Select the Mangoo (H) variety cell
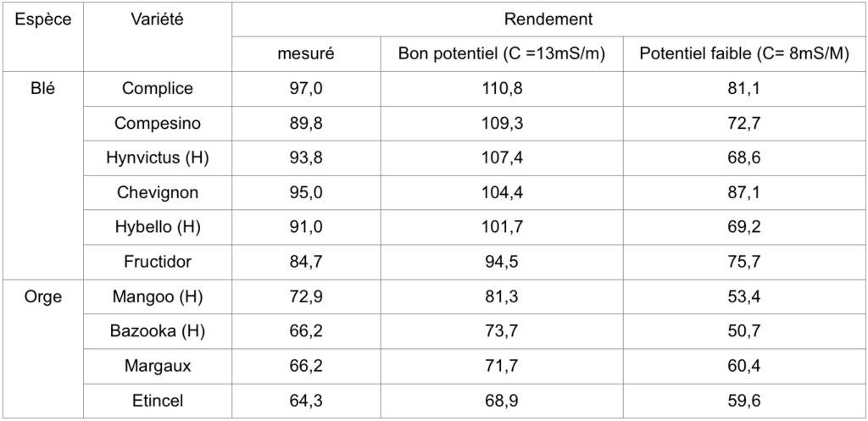This screenshot has height=421, width=868. (158, 296)
